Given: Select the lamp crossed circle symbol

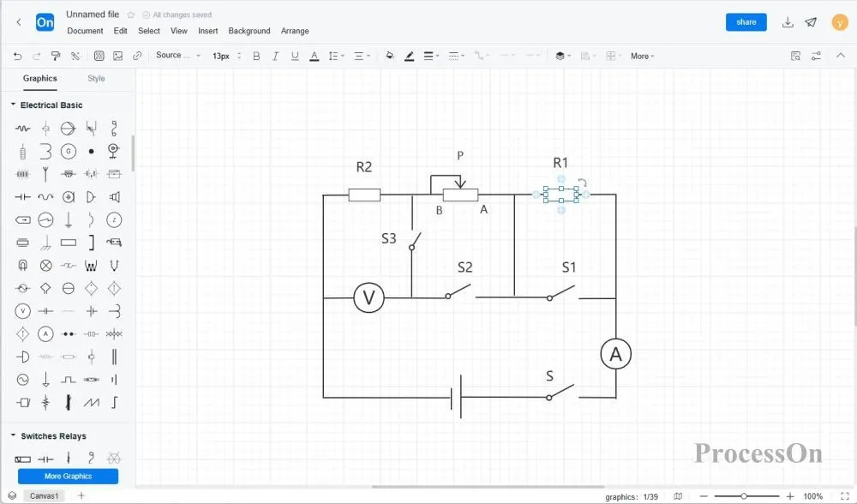Looking at the screenshot, I should pyautogui.click(x=45, y=266).
